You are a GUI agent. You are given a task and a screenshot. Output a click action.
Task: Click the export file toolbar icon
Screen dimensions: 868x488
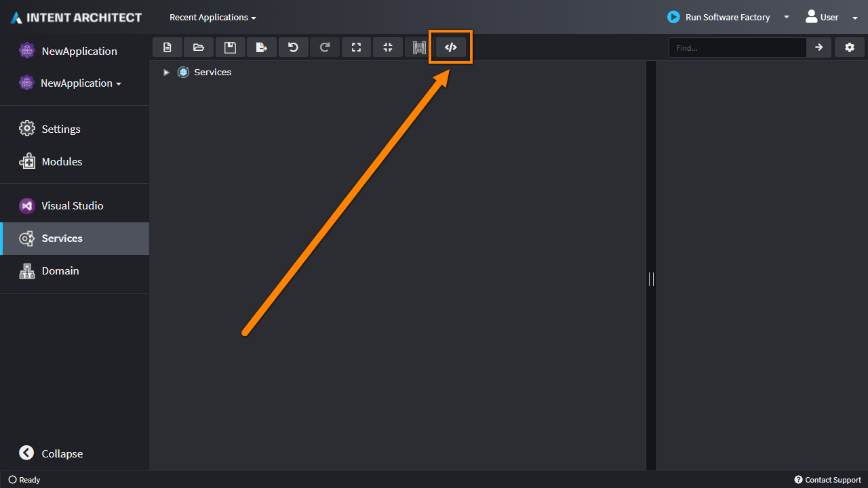pos(262,47)
